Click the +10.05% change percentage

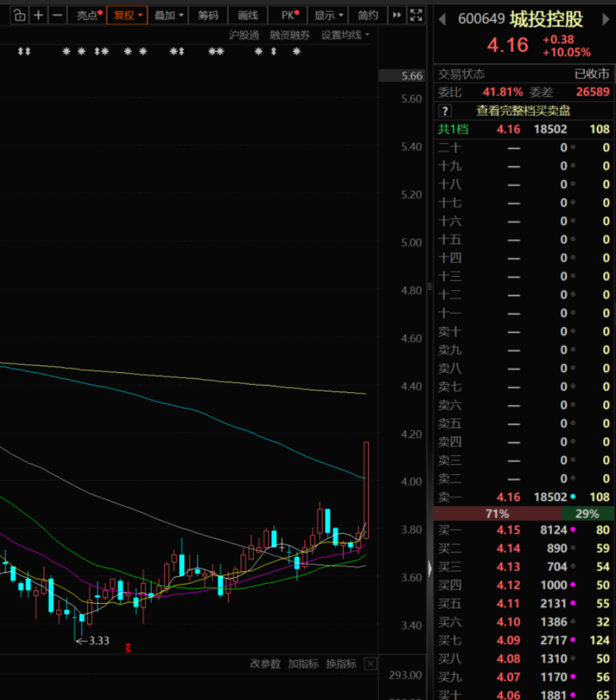[566, 53]
